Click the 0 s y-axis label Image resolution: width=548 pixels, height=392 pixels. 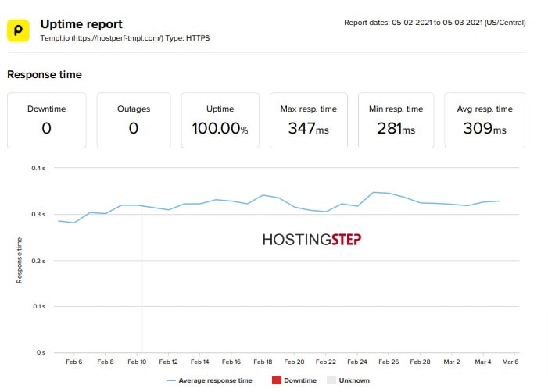(x=41, y=352)
